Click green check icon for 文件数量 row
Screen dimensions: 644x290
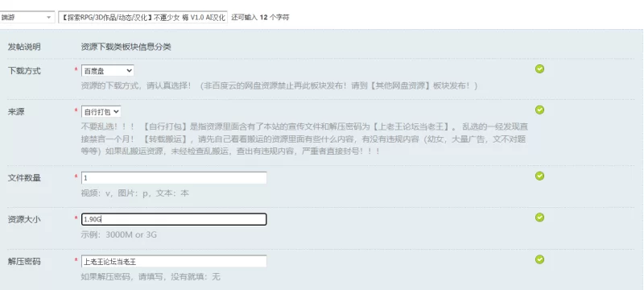tap(539, 176)
